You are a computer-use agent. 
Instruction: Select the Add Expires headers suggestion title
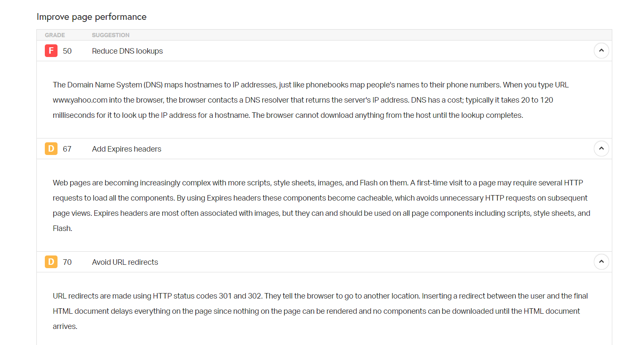(x=126, y=149)
